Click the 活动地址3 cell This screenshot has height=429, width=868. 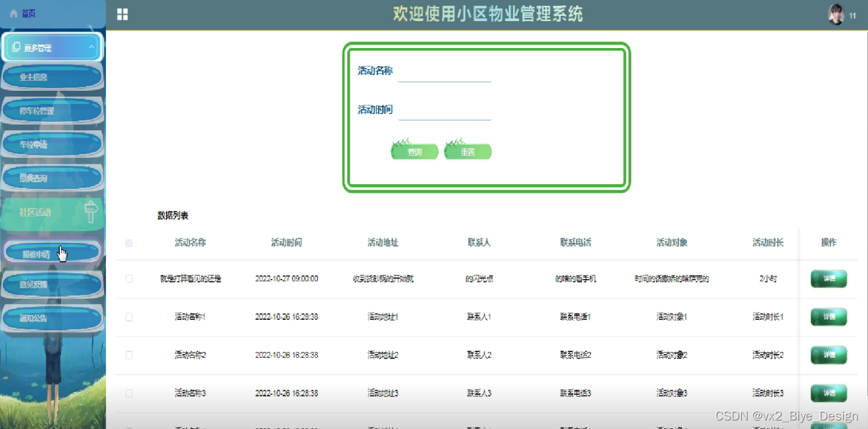383,393
